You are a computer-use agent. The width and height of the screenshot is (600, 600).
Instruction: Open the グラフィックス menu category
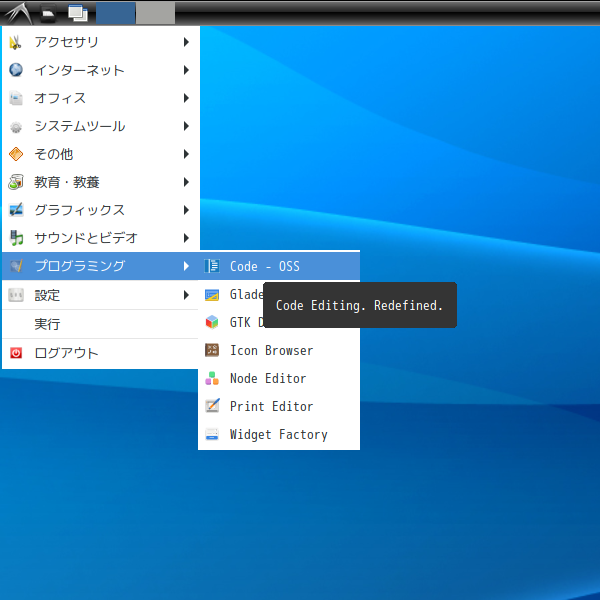tap(79, 210)
